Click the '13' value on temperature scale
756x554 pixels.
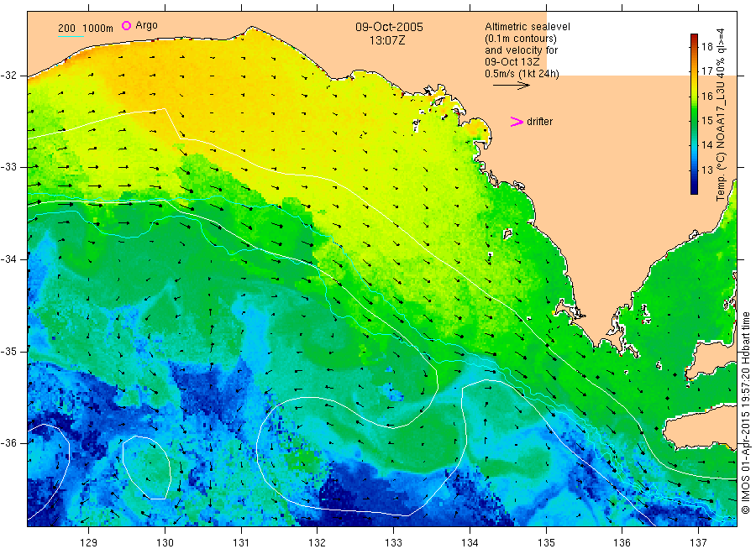[707, 170]
